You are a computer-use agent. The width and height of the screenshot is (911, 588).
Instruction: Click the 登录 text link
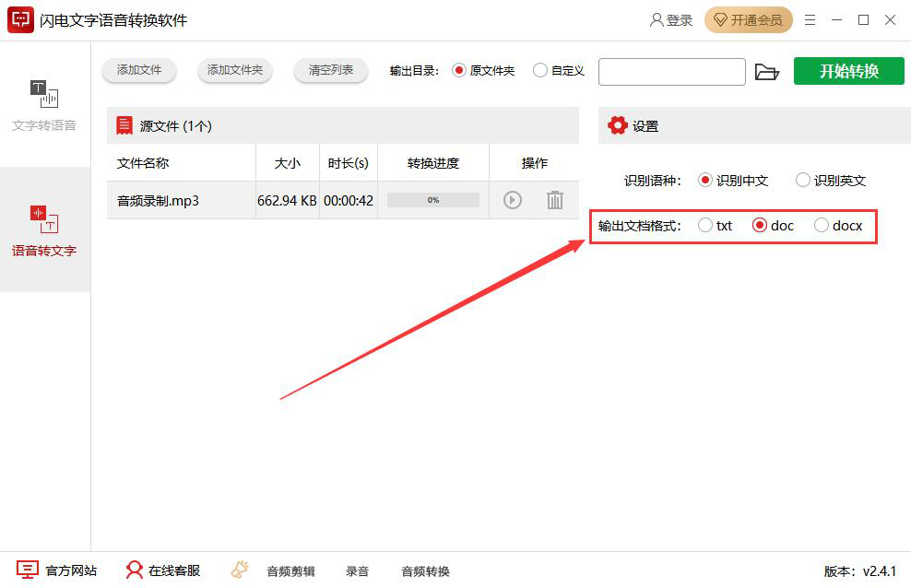click(x=680, y=21)
